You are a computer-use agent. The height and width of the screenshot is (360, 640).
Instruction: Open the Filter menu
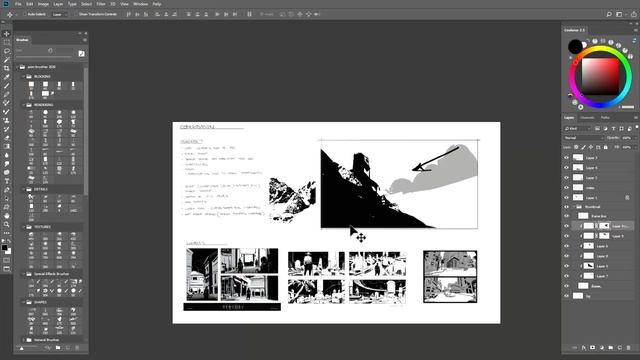[101, 4]
